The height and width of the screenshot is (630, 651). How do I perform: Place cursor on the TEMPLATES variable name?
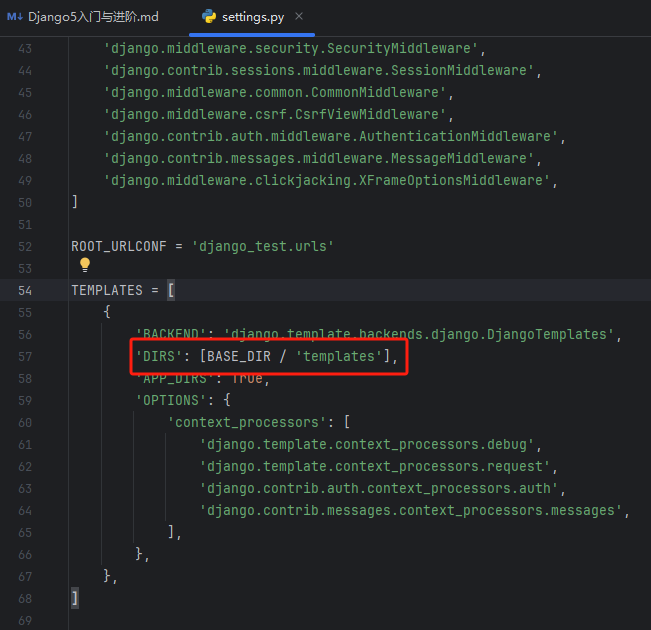tap(106, 290)
